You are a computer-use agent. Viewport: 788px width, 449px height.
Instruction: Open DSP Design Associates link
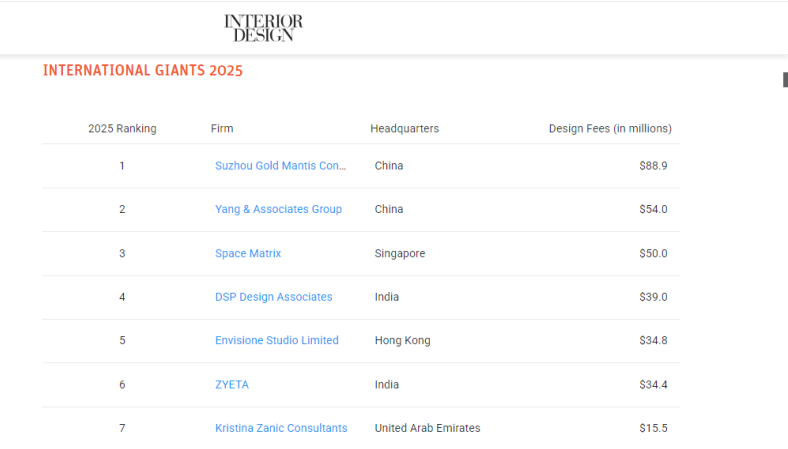tap(273, 297)
